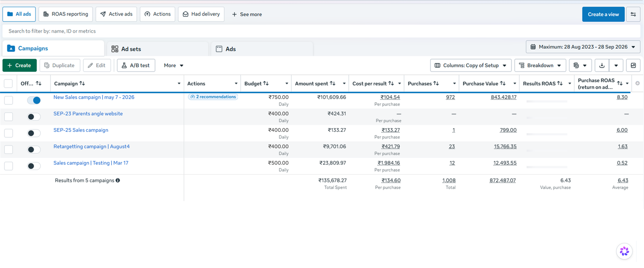
Task: Click the calendar icon in date range
Action: (x=533, y=47)
